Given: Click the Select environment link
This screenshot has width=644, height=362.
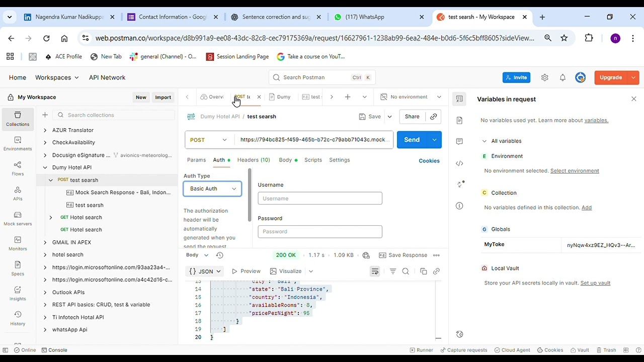Looking at the screenshot, I should point(575,171).
